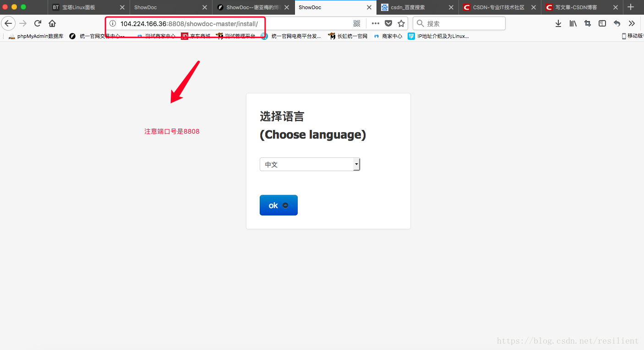Focus the 搜索 search box
The width and height of the screenshot is (644, 350).
[459, 23]
